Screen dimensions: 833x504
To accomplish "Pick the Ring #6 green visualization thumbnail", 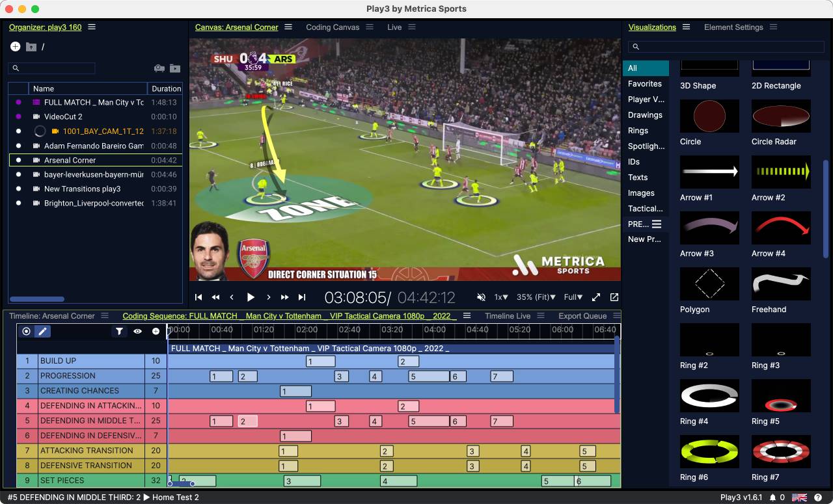I will click(x=709, y=451).
